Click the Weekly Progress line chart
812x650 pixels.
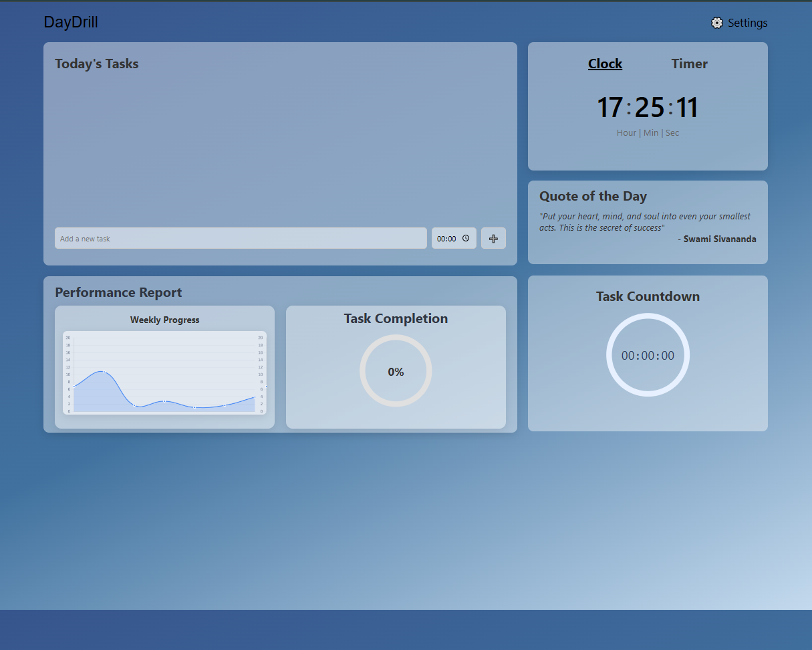click(164, 372)
